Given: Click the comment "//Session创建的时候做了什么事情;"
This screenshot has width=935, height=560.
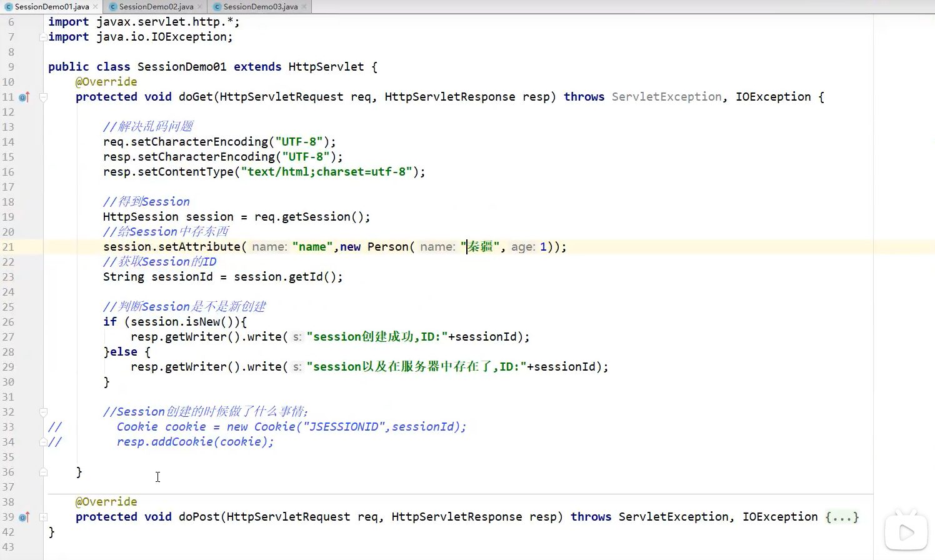Looking at the screenshot, I should 206,412.
